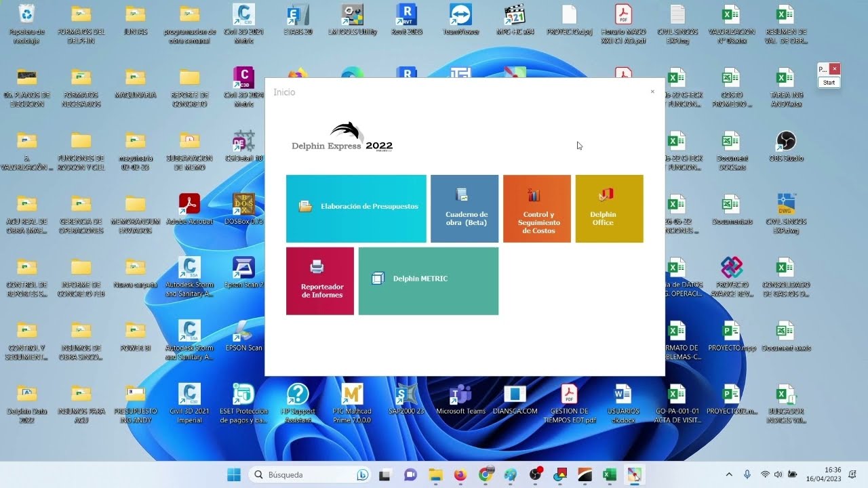Launch the Delphin Office tile
Image resolution: width=868 pixels, height=488 pixels.
coord(609,209)
